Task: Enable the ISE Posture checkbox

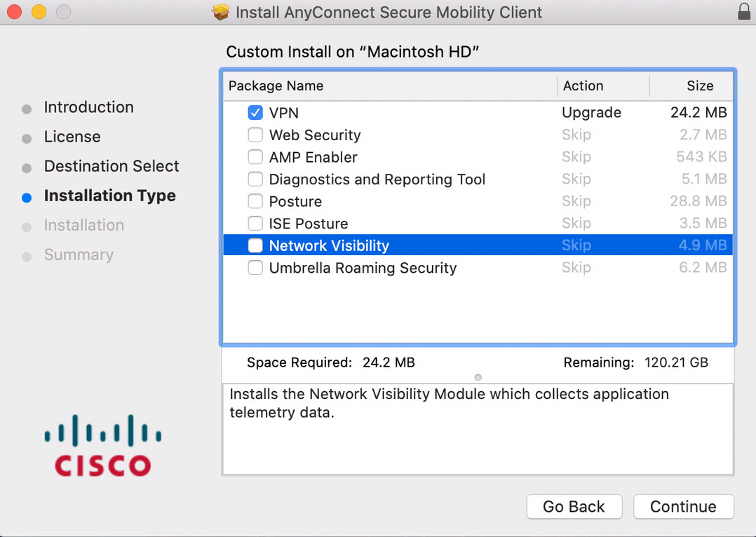Action: click(255, 223)
